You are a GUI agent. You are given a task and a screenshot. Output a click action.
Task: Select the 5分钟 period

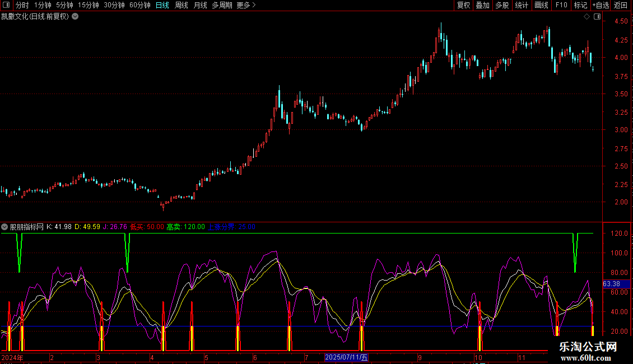pyautogui.click(x=64, y=5)
